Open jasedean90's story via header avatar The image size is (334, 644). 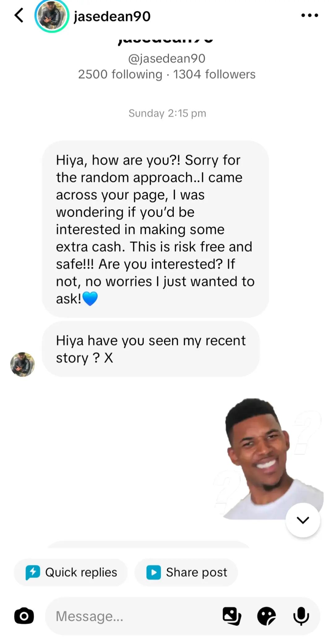click(x=52, y=16)
